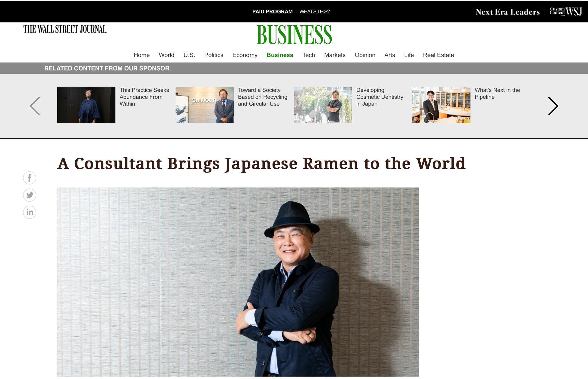The height and width of the screenshot is (379, 588).
Task: Open Toward a Society Based on Recycling story
Action: coord(263,97)
